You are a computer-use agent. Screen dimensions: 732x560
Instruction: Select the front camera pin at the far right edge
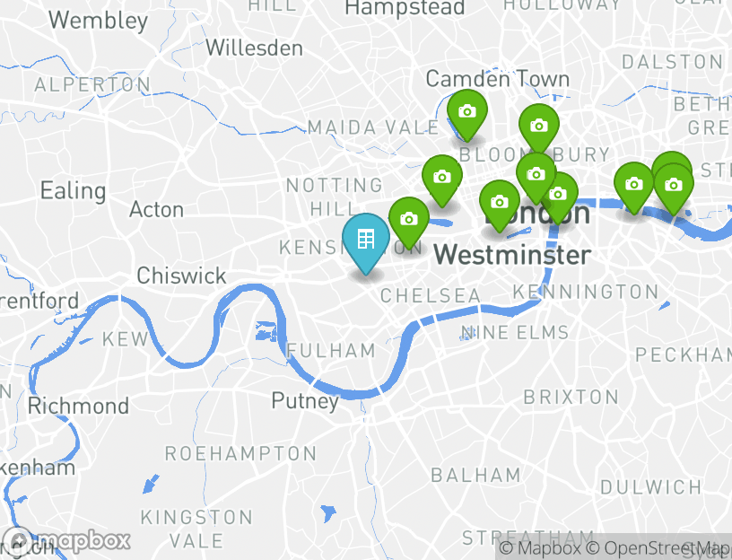(x=674, y=188)
